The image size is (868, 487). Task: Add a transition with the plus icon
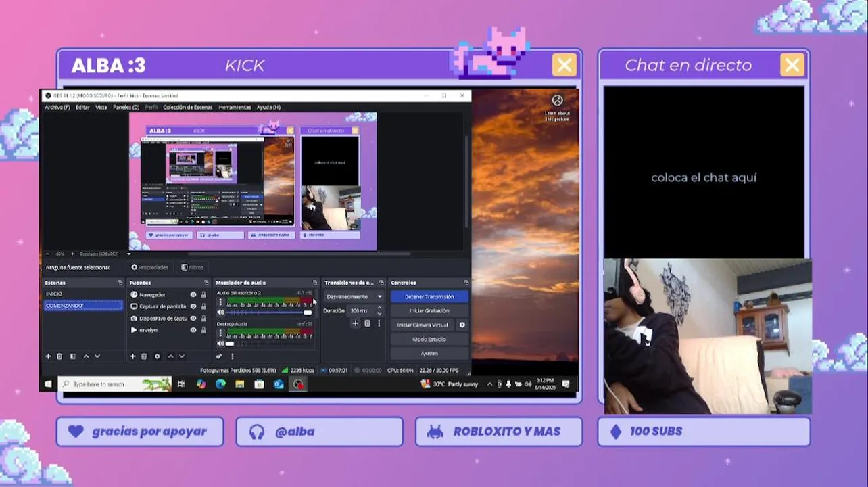[x=356, y=323]
